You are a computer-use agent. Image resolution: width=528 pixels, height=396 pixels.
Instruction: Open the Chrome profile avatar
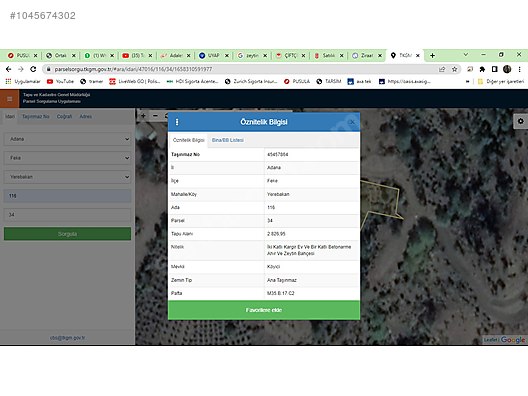click(507, 69)
